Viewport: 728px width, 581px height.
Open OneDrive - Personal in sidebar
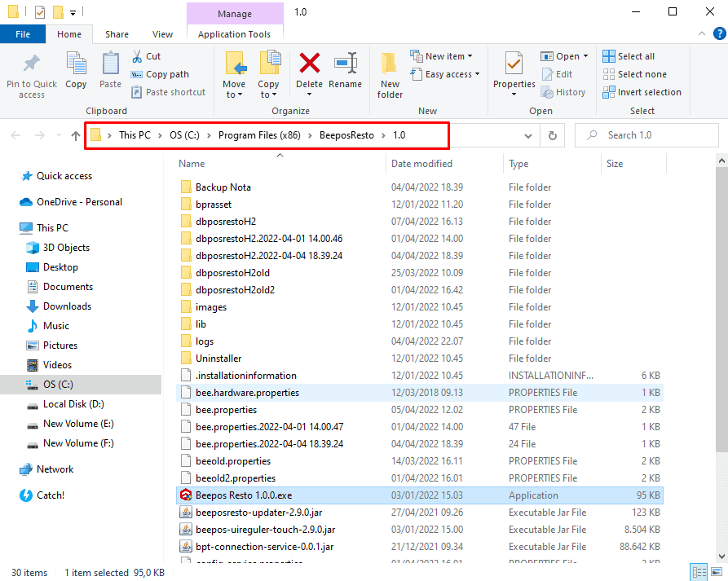[71, 202]
